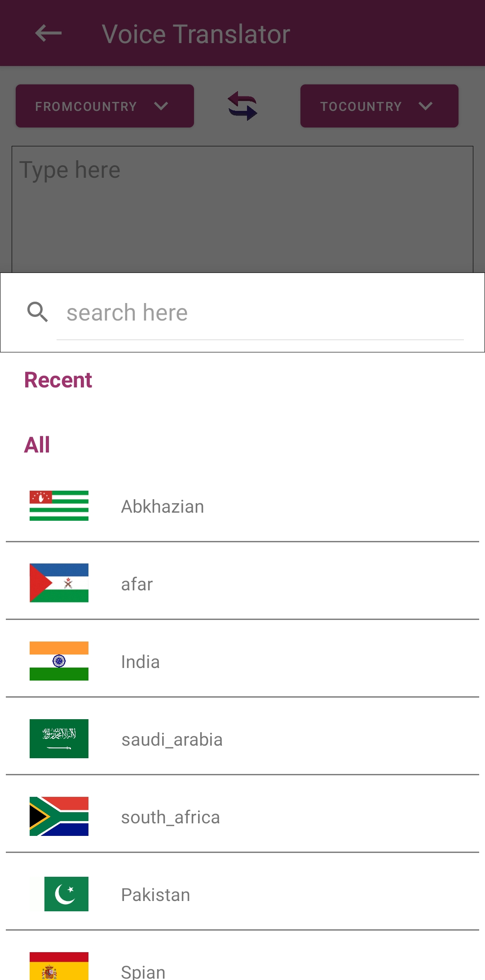This screenshot has height=980, width=485.
Task: Swap languages with the arrows icon
Action: coord(242,106)
